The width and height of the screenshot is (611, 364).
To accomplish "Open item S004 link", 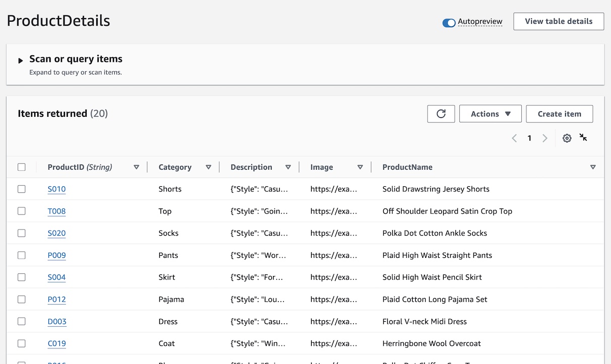I will (x=56, y=277).
